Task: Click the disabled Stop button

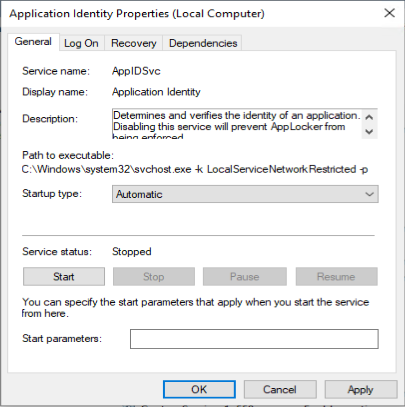Action: click(x=154, y=276)
